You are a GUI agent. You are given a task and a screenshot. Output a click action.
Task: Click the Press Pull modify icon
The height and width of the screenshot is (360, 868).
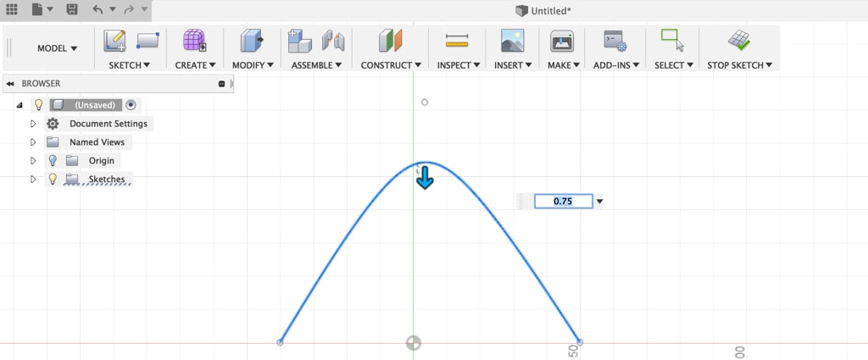[x=251, y=41]
